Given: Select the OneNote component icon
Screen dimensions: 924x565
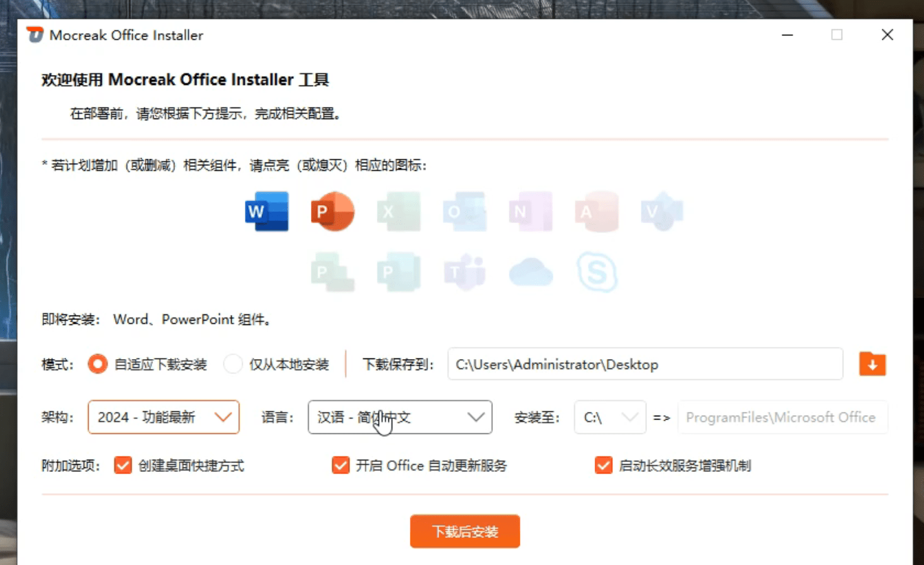Looking at the screenshot, I should 530,212.
